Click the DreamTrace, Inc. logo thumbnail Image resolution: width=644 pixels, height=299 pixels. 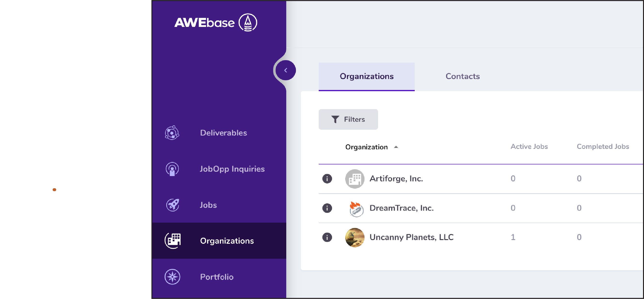(x=355, y=208)
